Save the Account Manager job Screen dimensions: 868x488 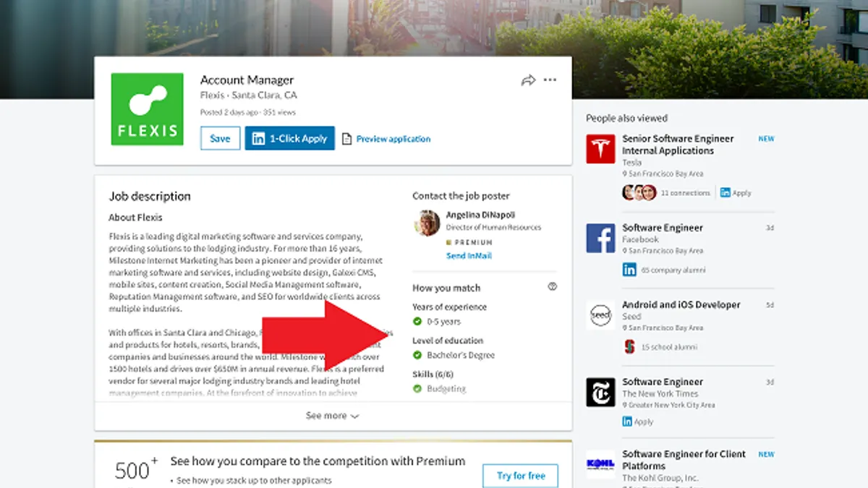(220, 139)
